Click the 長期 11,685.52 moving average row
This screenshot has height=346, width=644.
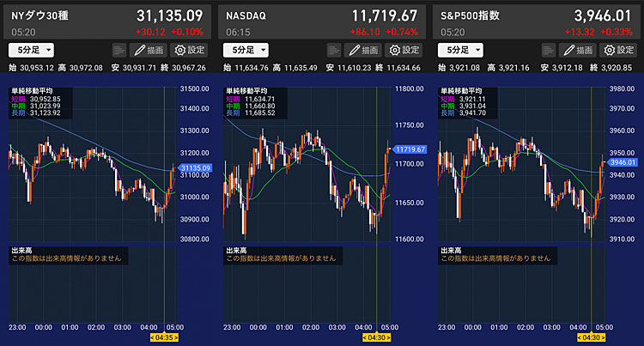click(x=251, y=112)
